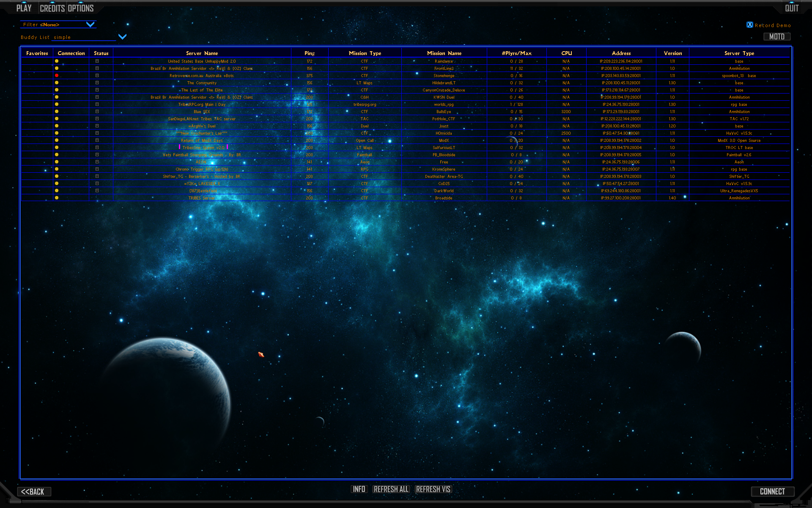Image resolution: width=812 pixels, height=508 pixels.
Task: Sort by Ping column header
Action: 309,53
